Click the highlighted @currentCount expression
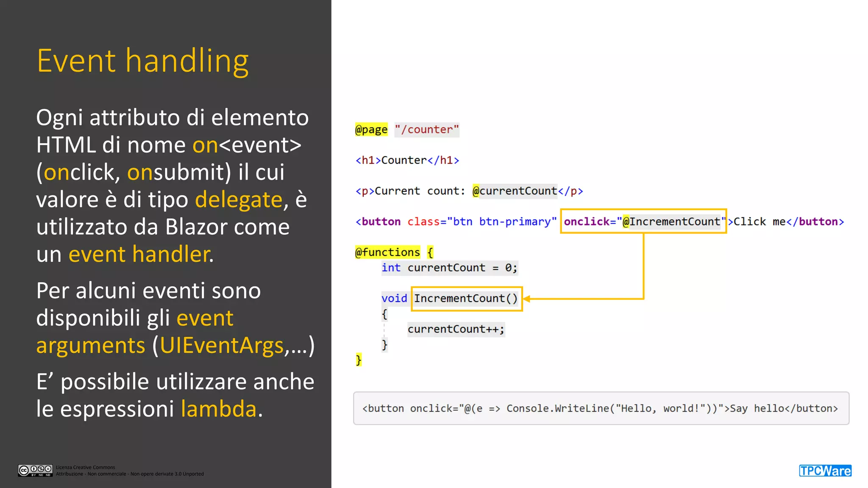The width and height of the screenshot is (868, 488). [x=515, y=191]
